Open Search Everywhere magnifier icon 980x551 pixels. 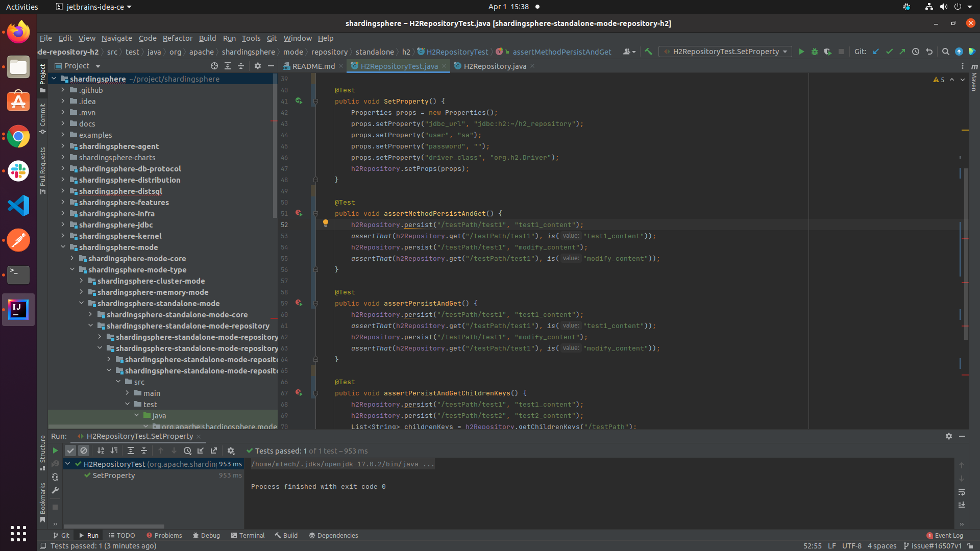[945, 52]
